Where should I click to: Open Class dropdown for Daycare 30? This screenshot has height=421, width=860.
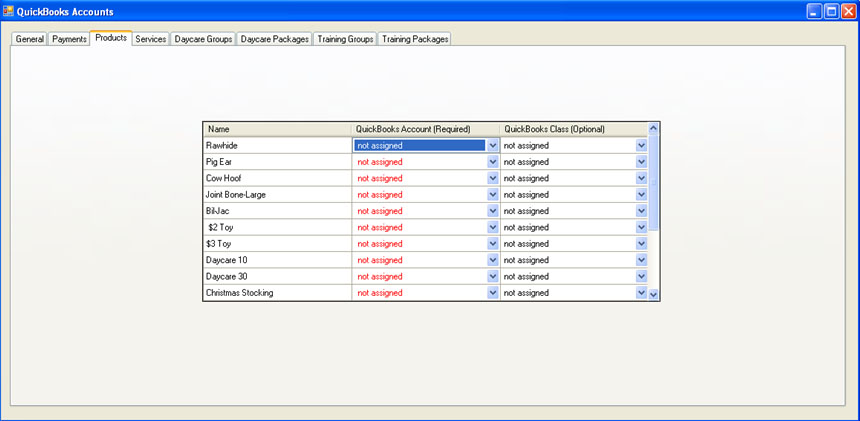pos(642,276)
